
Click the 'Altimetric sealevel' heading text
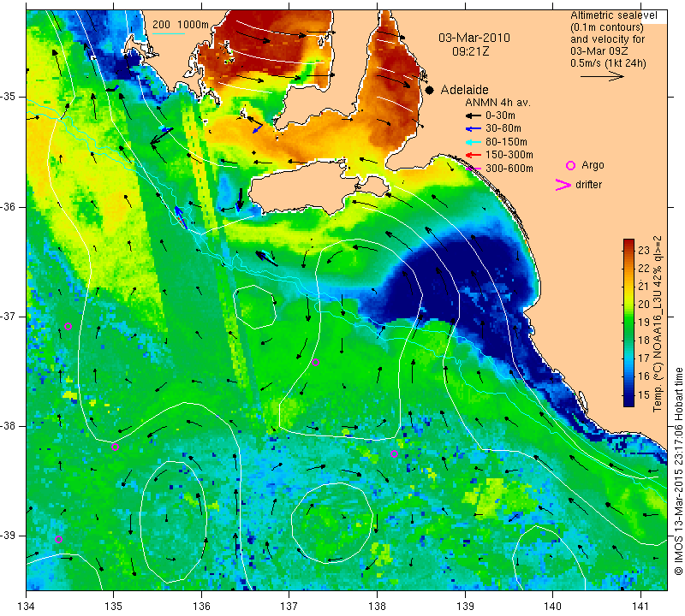(613, 15)
